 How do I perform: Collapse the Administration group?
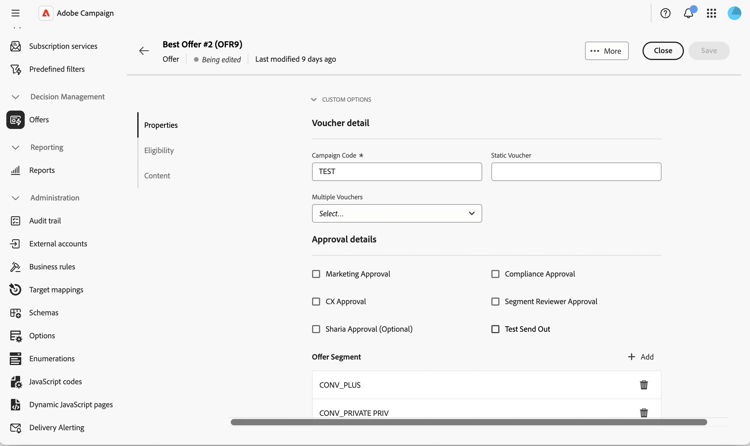coord(15,198)
